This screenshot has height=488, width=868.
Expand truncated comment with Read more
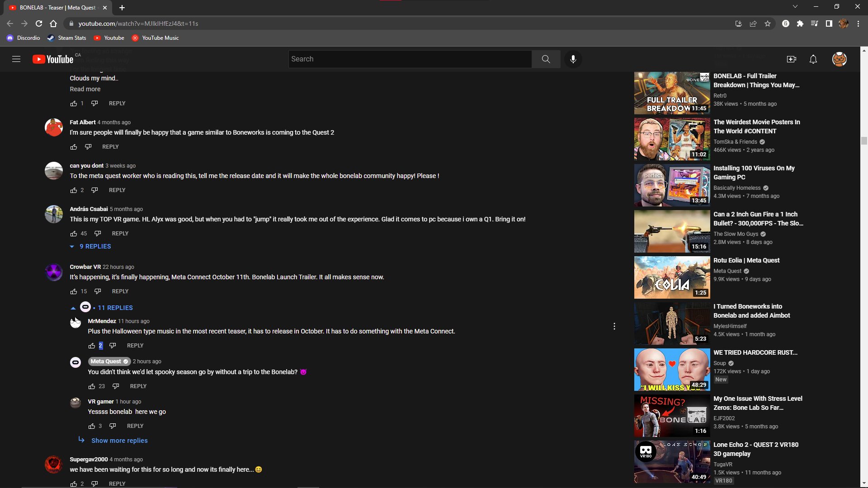pos(85,89)
